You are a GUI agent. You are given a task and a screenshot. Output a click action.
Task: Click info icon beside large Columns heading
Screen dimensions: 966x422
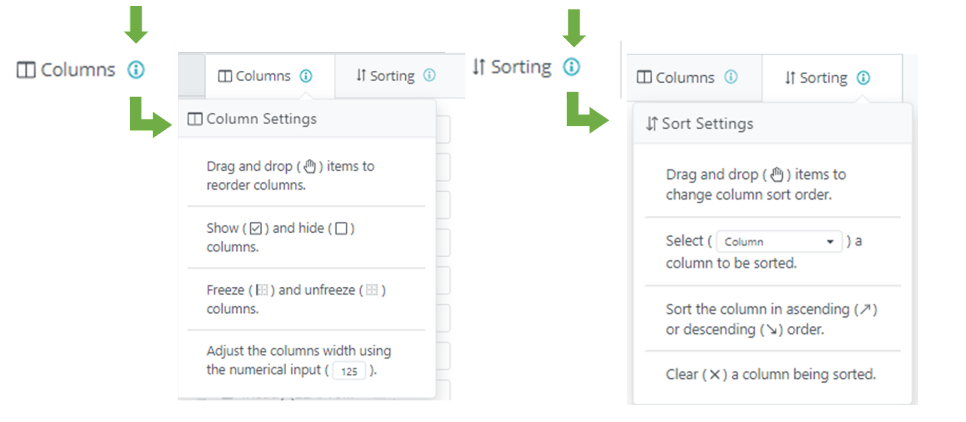(x=137, y=70)
